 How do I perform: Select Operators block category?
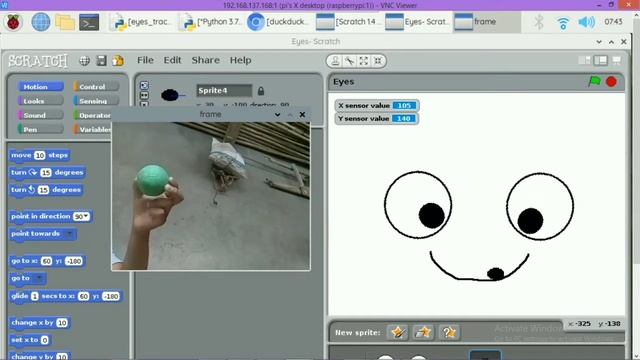point(92,115)
